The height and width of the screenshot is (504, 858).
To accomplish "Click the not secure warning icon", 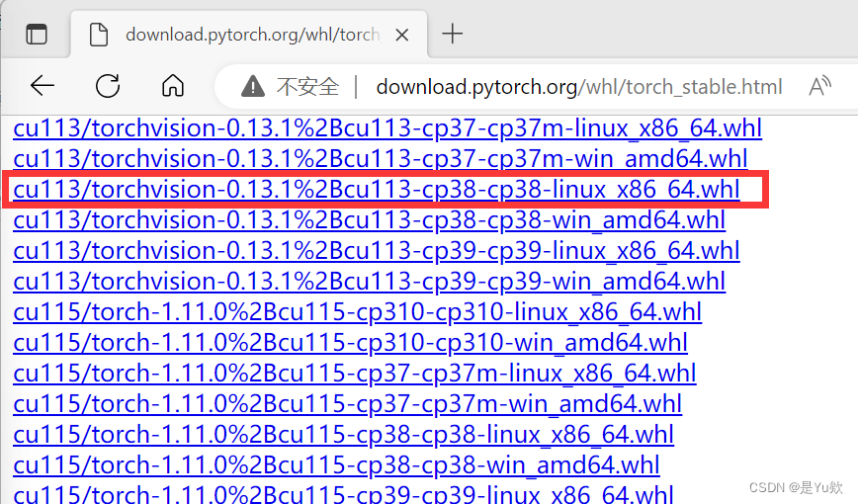I will (x=253, y=86).
